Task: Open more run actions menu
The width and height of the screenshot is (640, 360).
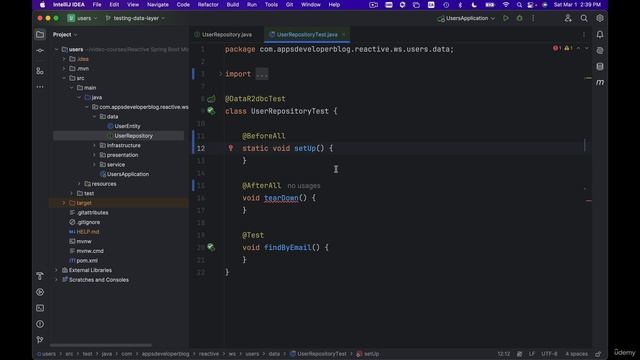Action: click(533, 18)
